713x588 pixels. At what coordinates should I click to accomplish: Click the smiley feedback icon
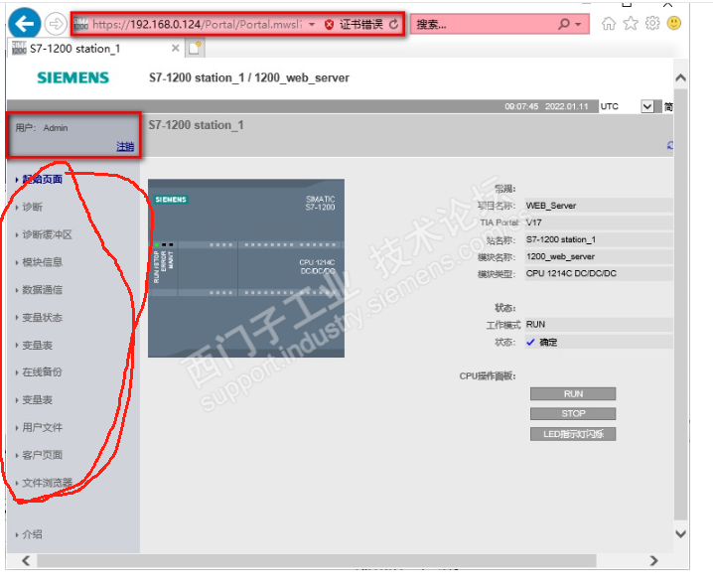pos(674,23)
